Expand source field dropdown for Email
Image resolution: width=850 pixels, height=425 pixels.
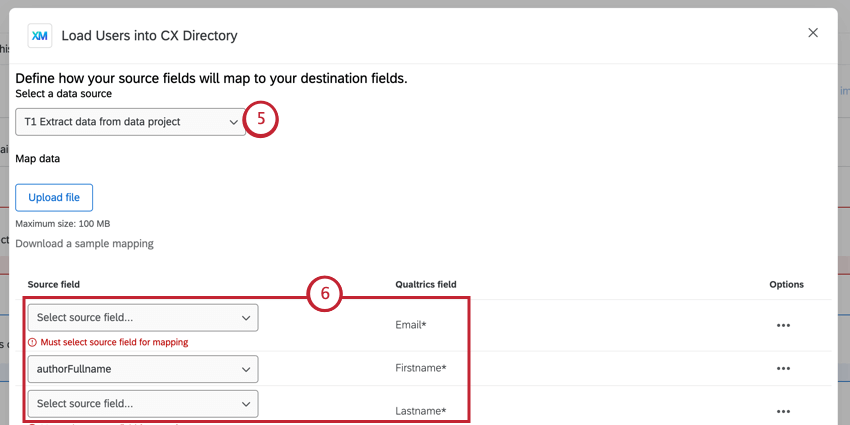[142, 317]
